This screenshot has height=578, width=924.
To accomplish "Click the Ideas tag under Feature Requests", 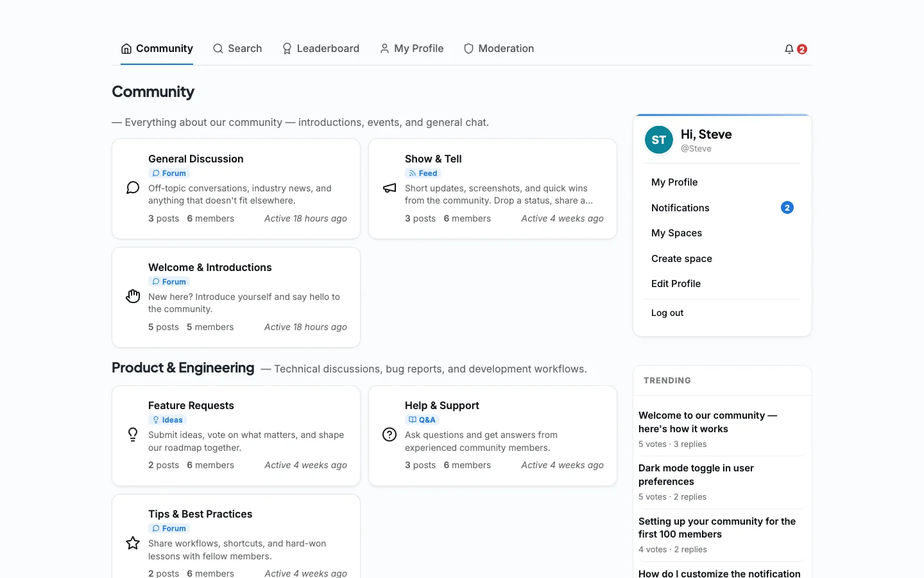I will click(167, 420).
